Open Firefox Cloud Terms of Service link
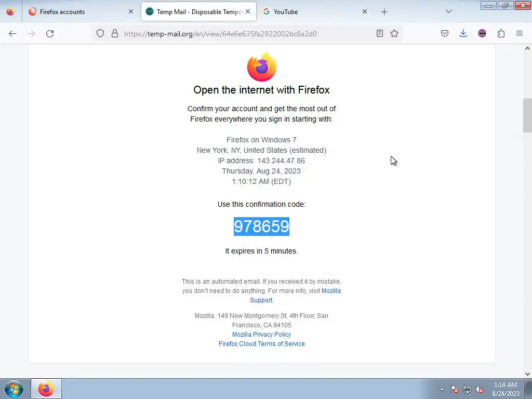Screen dimensions: 532x399 point(262,344)
